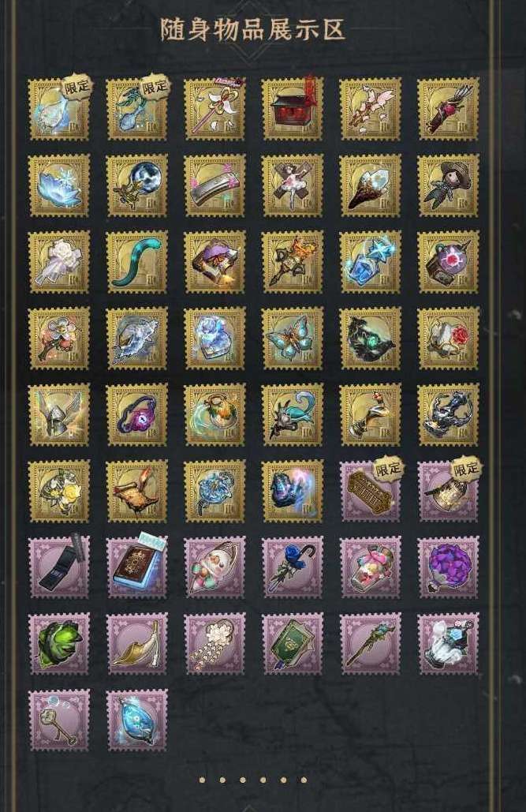This screenshot has height=812, width=526.
Task: Click the scarecrow doll accessory stamp
Action: click(x=449, y=185)
